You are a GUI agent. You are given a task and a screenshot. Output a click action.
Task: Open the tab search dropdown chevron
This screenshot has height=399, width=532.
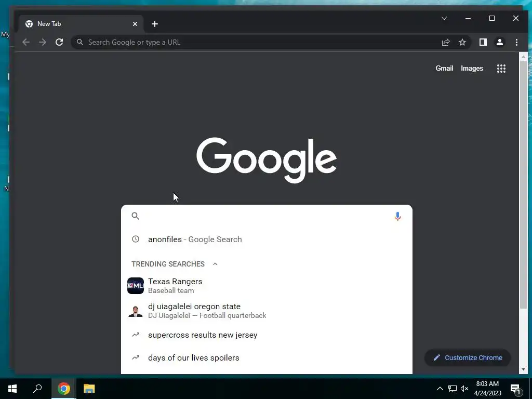coord(444,18)
